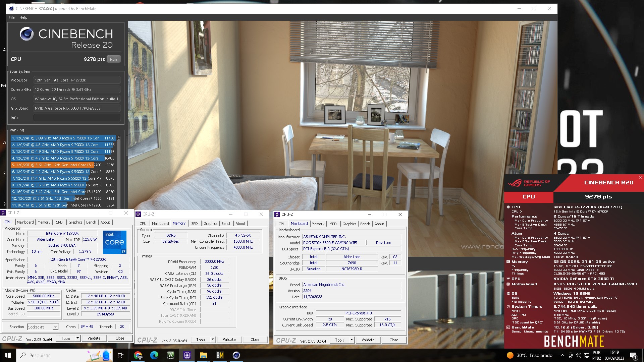This screenshot has width=644, height=362.
Task: Click the POR PTB2 language indicator
Action: pos(597,355)
